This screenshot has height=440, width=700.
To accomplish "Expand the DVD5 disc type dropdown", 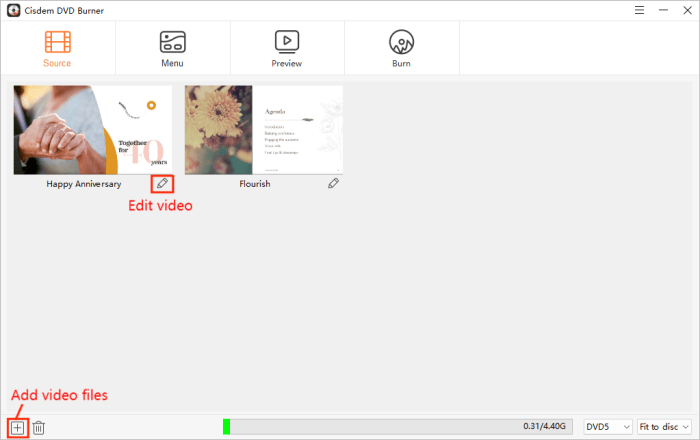I will [607, 427].
